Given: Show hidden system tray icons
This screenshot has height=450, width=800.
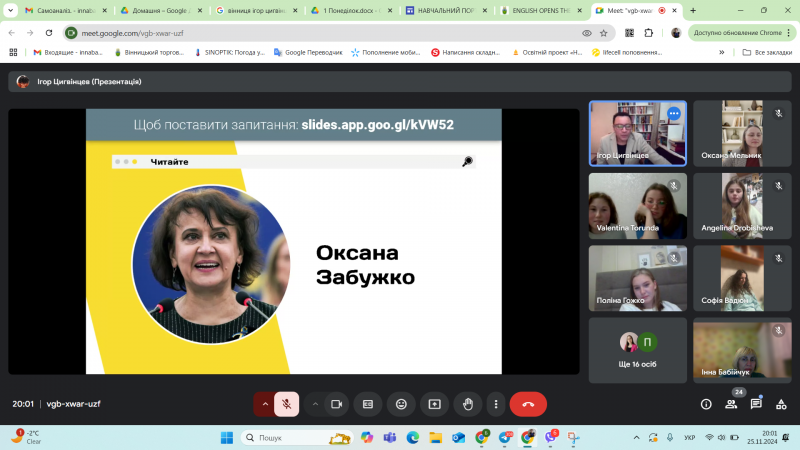Looking at the screenshot, I should [x=636, y=438].
